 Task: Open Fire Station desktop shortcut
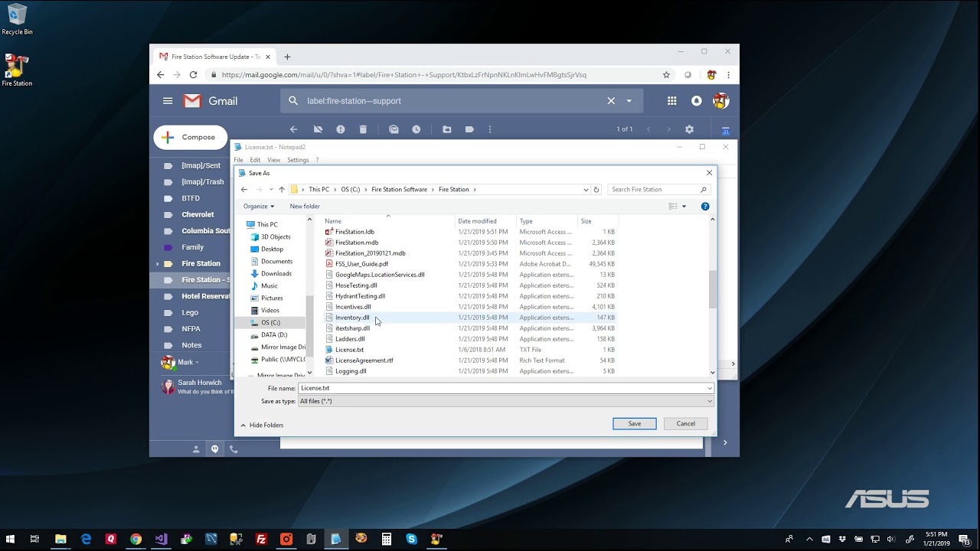[17, 70]
